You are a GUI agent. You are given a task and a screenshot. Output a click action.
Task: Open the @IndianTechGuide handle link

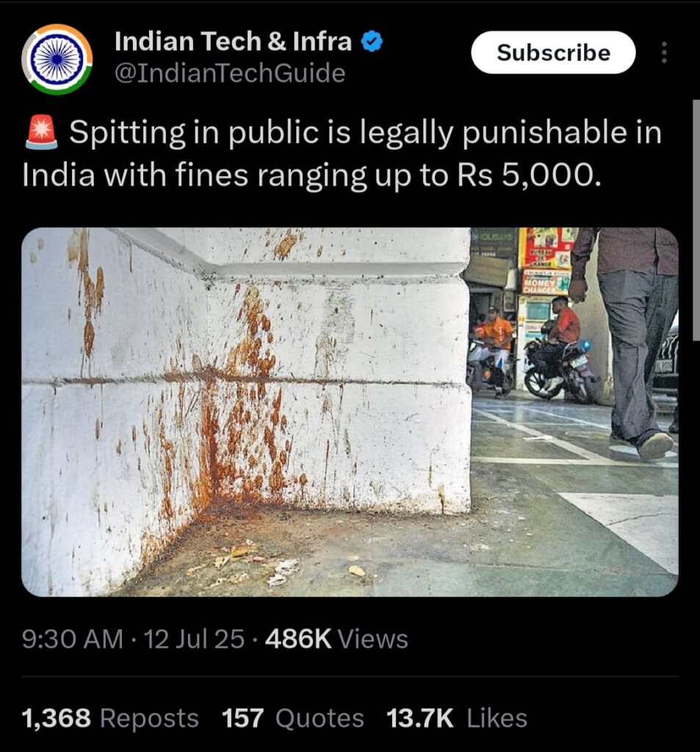pyautogui.click(x=230, y=73)
